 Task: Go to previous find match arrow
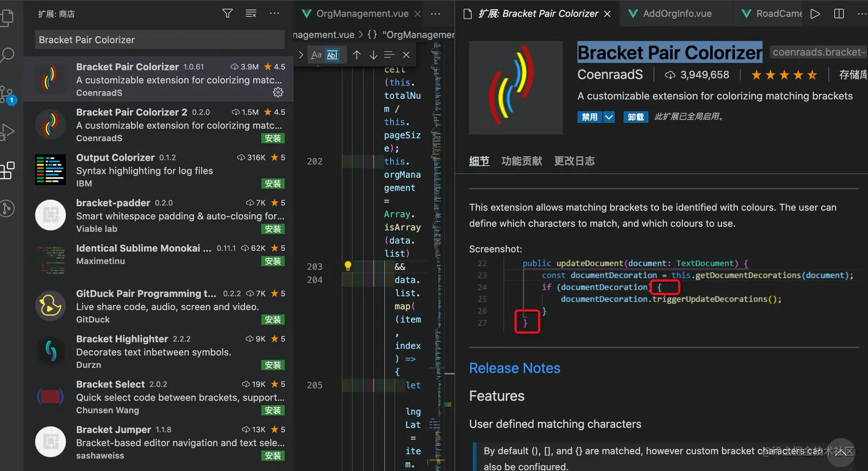tap(356, 55)
